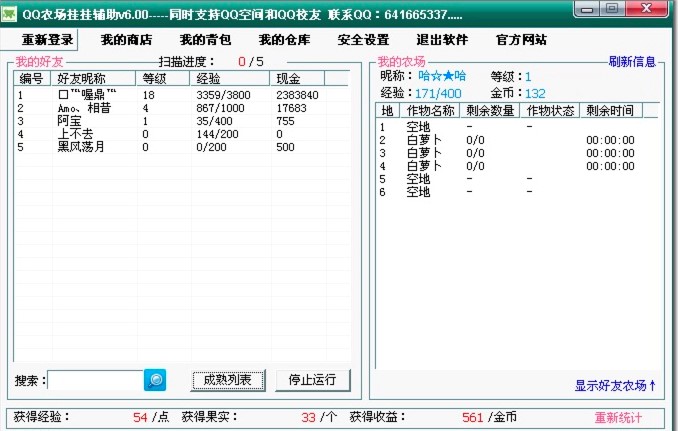Click the 停止运行 button

[312, 380]
